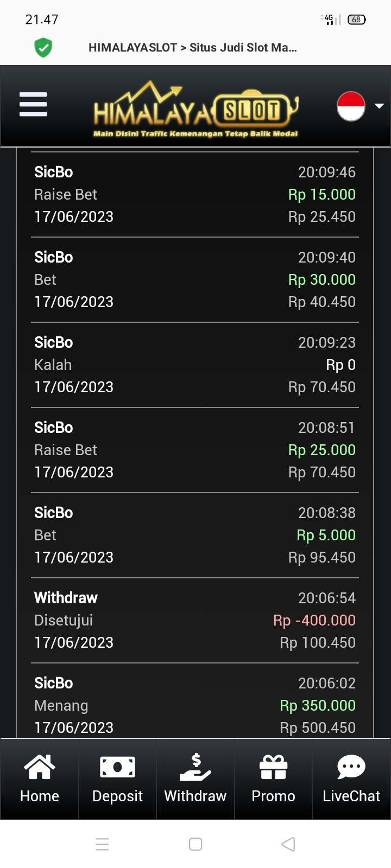The height and width of the screenshot is (868, 391).
Task: Select the SicBo Kalah transaction row
Action: [194, 365]
